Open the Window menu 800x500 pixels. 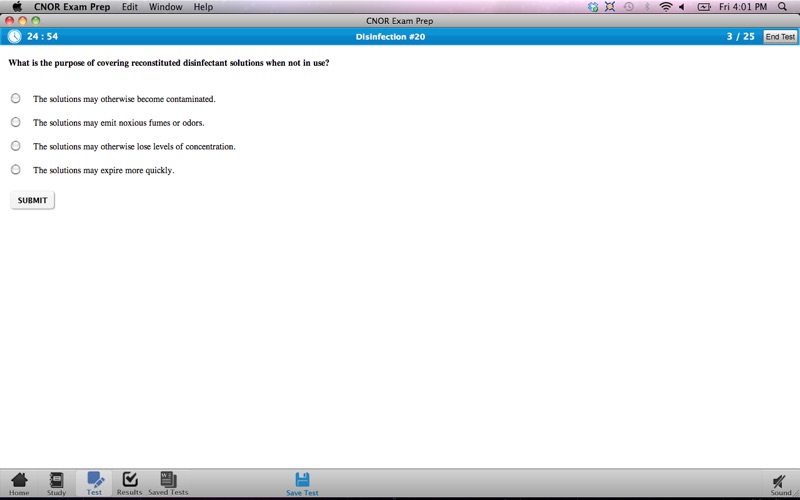(165, 7)
